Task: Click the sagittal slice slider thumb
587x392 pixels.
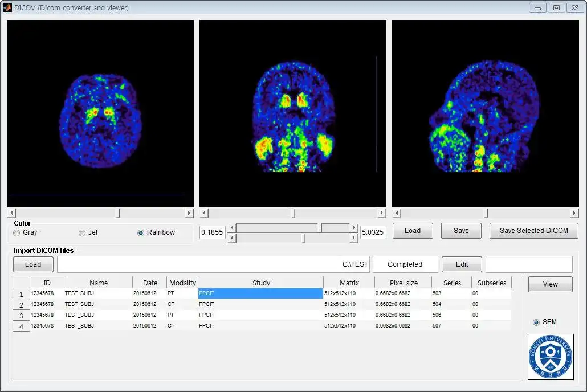Action: tap(485, 213)
